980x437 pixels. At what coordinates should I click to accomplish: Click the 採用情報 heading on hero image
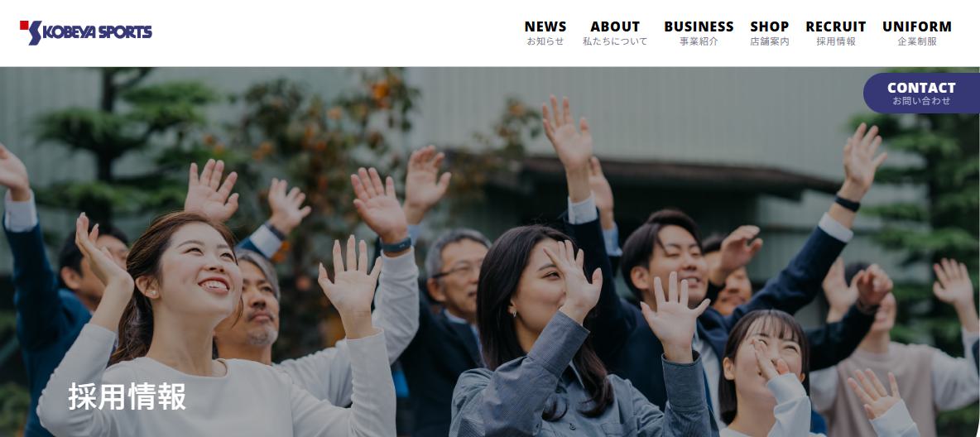[x=127, y=396]
